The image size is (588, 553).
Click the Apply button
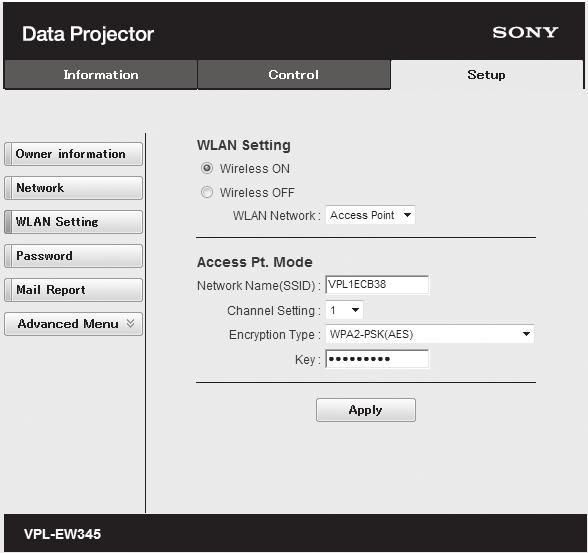[366, 410]
